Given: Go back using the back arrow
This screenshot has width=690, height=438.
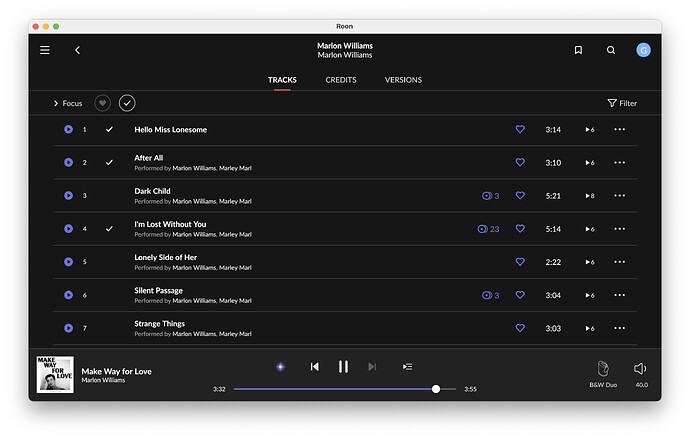Looking at the screenshot, I should [x=78, y=50].
